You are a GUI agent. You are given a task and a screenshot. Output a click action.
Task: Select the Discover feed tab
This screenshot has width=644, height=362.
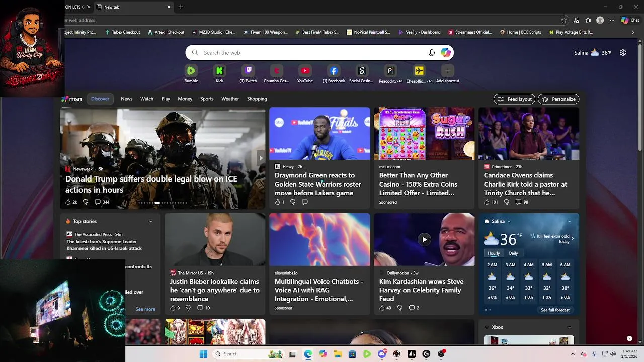coord(100,99)
